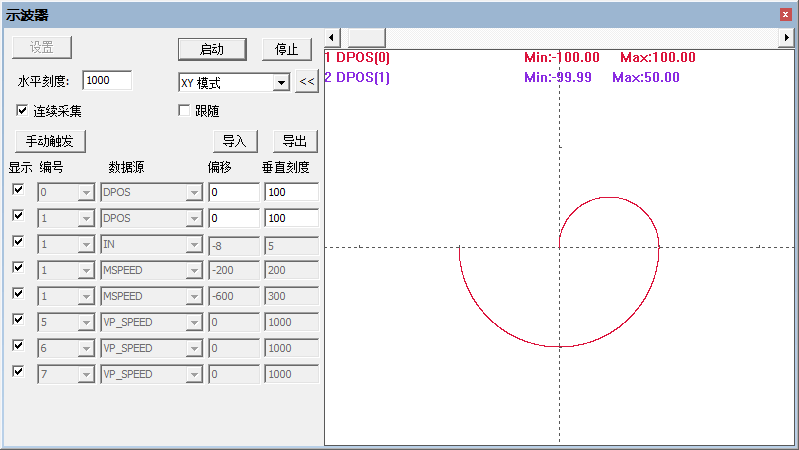Screen dimensions: 799x450
Task: Open the 编号 dropdown showing 7
Action: point(86,375)
